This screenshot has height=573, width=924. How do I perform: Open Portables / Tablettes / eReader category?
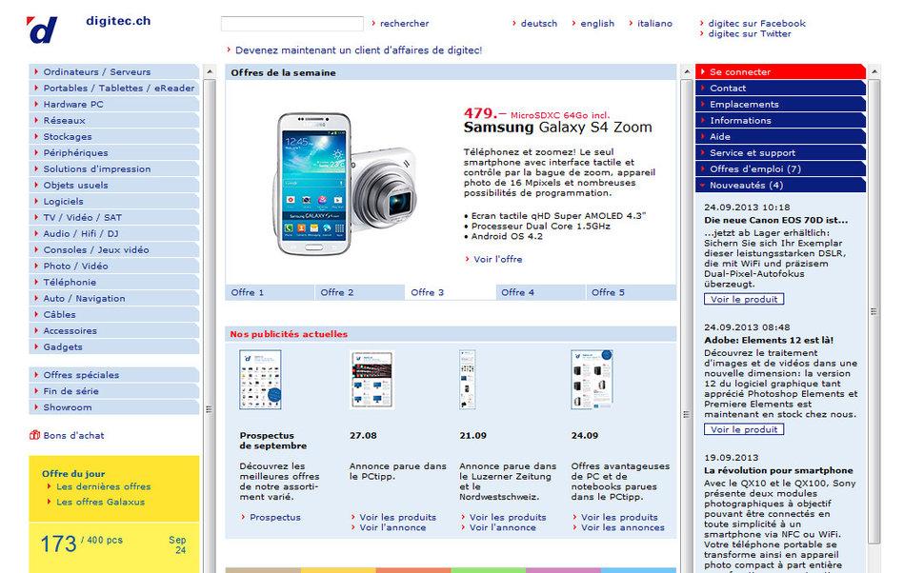tap(113, 88)
